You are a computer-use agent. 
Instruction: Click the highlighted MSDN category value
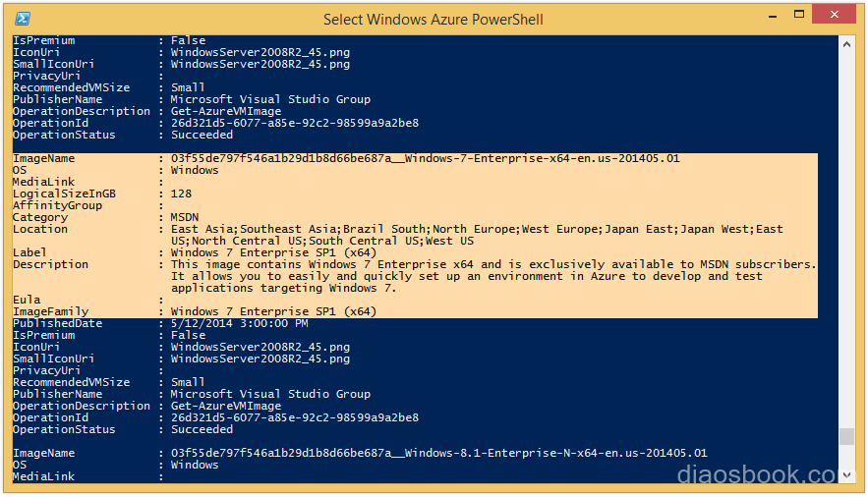click(x=185, y=217)
